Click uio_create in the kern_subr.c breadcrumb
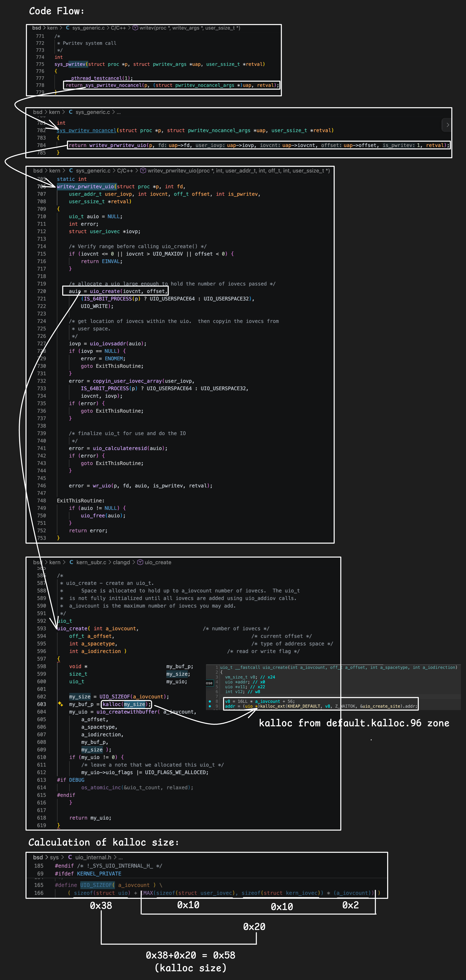This screenshot has height=980, width=466. [158, 562]
